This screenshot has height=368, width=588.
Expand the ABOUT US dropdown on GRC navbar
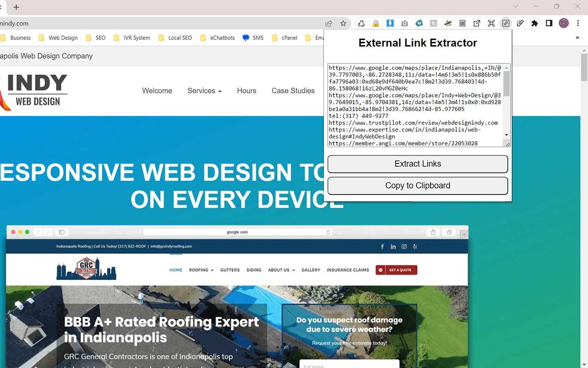coord(281,270)
